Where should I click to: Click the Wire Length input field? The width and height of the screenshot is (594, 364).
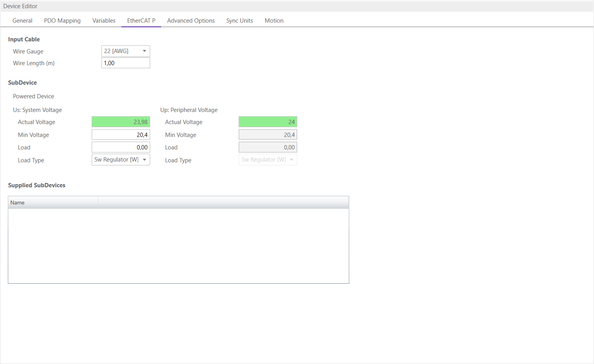pos(126,63)
